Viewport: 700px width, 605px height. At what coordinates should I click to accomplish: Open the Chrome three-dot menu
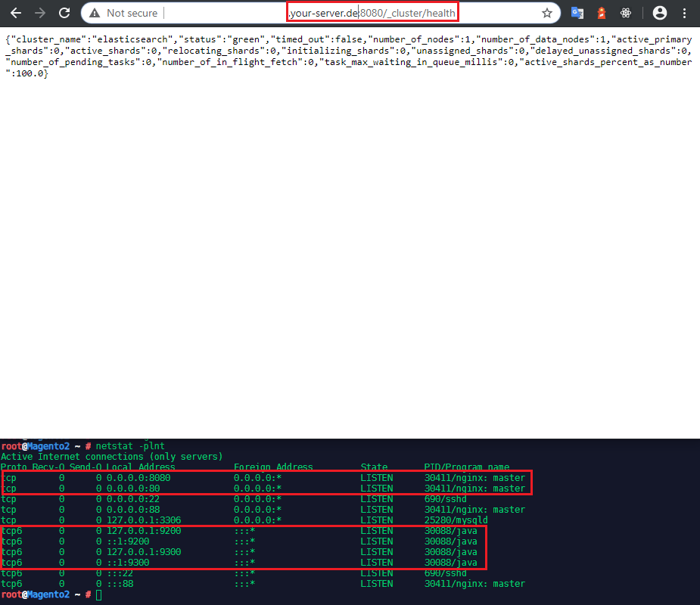tap(684, 13)
